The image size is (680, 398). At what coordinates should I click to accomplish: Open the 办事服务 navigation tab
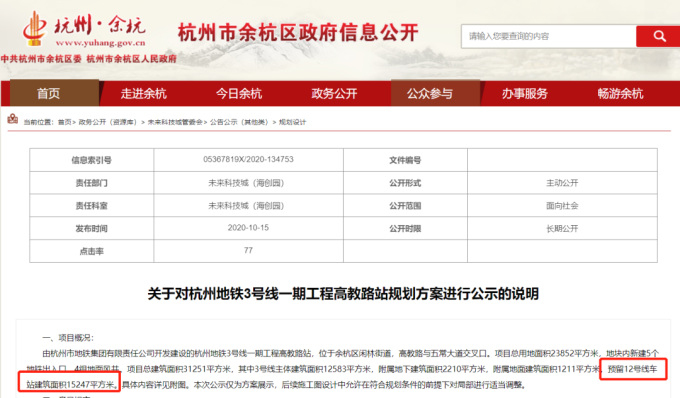tap(525, 93)
